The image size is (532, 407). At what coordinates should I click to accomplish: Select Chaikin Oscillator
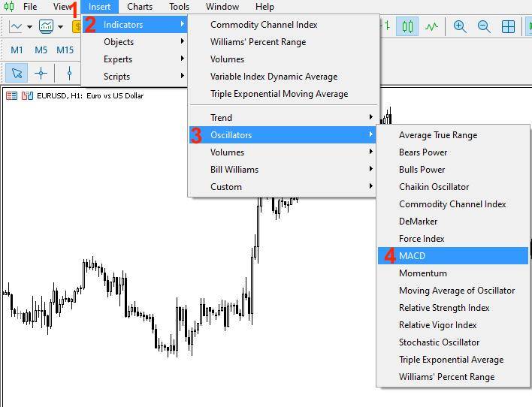(x=453, y=187)
